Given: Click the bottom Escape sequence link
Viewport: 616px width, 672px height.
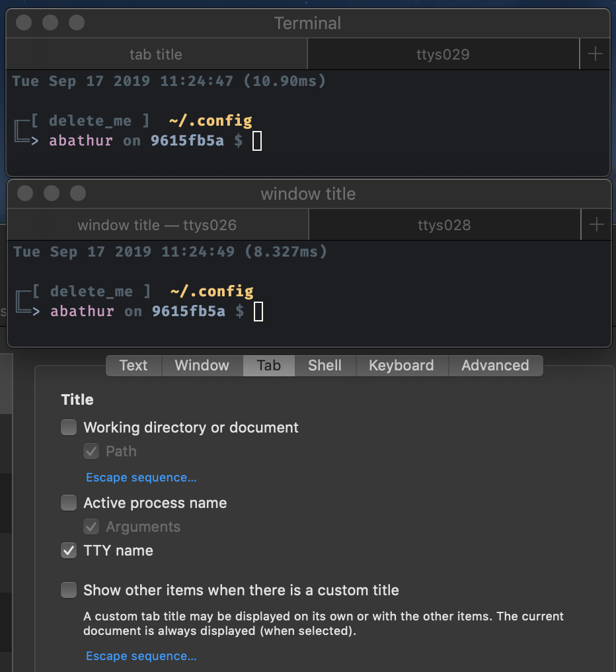Looking at the screenshot, I should tap(141, 655).
